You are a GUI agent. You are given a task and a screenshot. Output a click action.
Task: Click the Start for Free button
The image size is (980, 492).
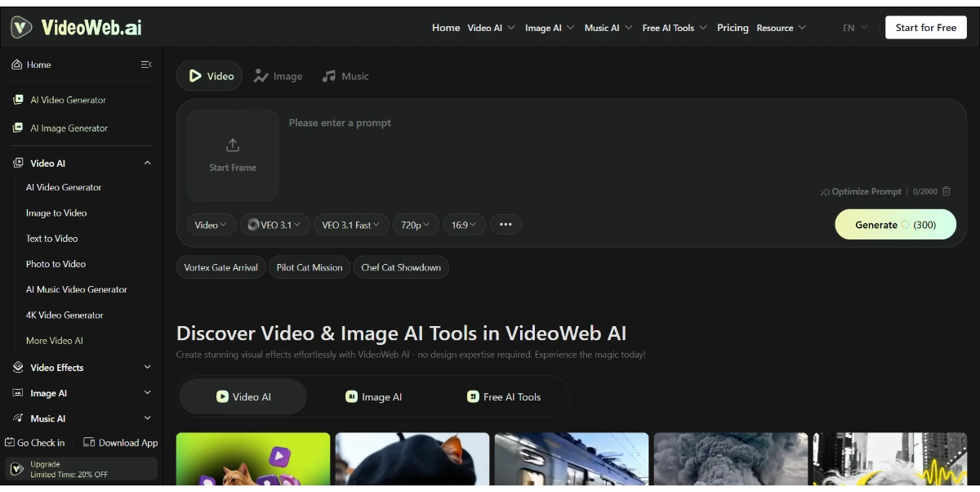pos(925,27)
